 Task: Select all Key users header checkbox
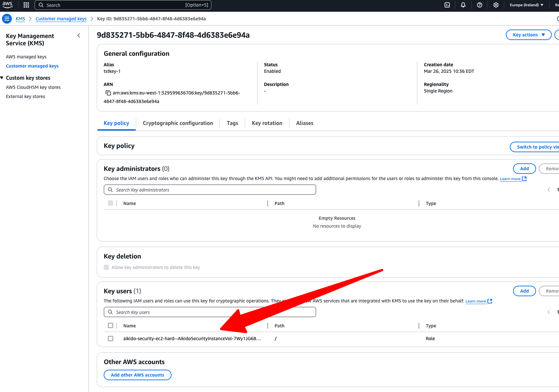click(x=111, y=325)
